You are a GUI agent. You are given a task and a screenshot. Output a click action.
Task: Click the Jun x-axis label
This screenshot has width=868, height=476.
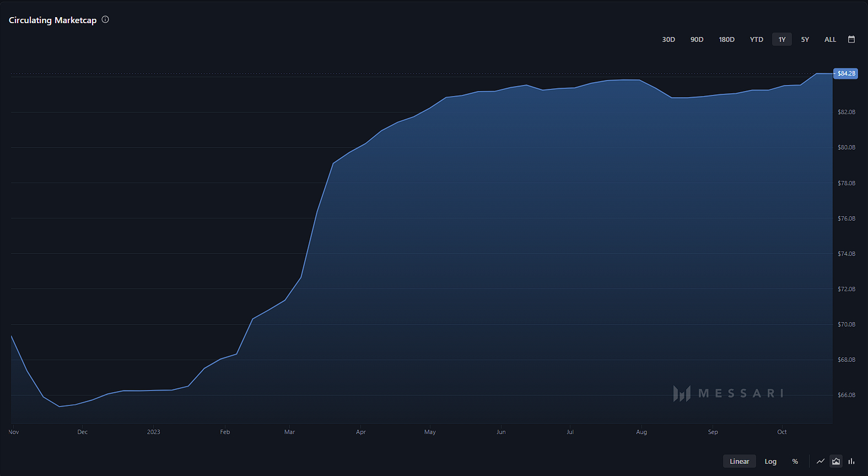click(501, 432)
